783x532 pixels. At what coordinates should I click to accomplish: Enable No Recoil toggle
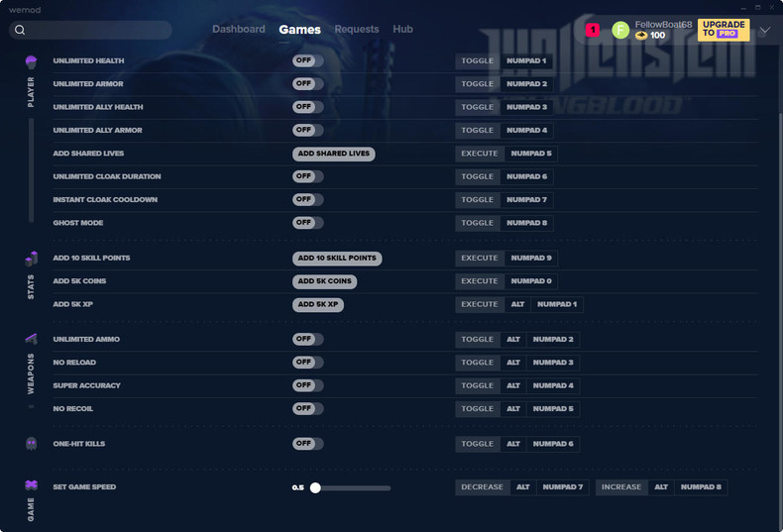[307, 409]
